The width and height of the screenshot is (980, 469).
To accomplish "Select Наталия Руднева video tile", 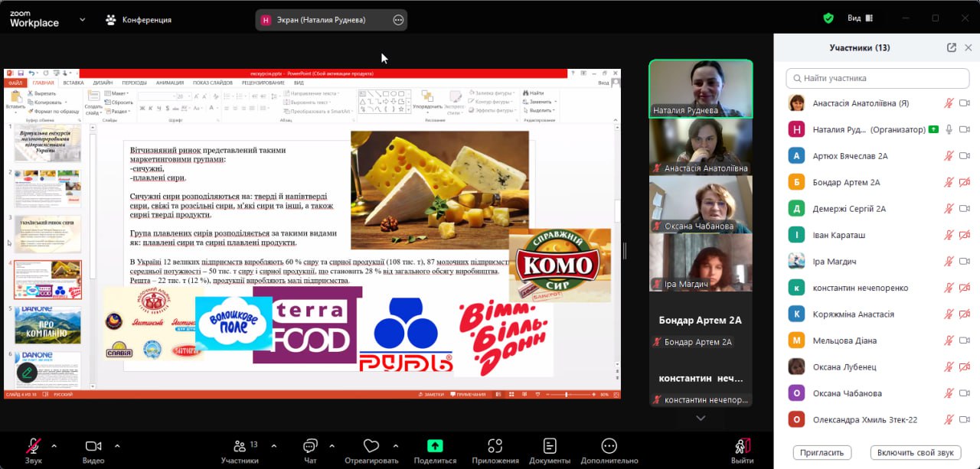I will pyautogui.click(x=701, y=89).
